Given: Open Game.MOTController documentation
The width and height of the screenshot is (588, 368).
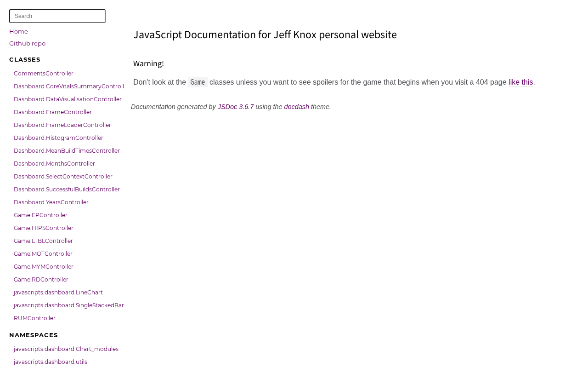Looking at the screenshot, I should point(43,254).
